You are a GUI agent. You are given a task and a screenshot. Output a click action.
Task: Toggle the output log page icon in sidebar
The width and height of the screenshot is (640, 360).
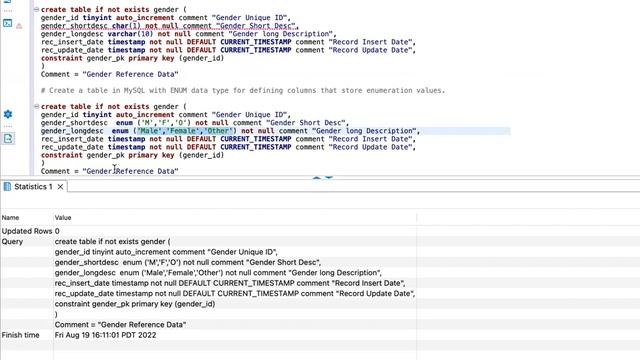(8, 138)
